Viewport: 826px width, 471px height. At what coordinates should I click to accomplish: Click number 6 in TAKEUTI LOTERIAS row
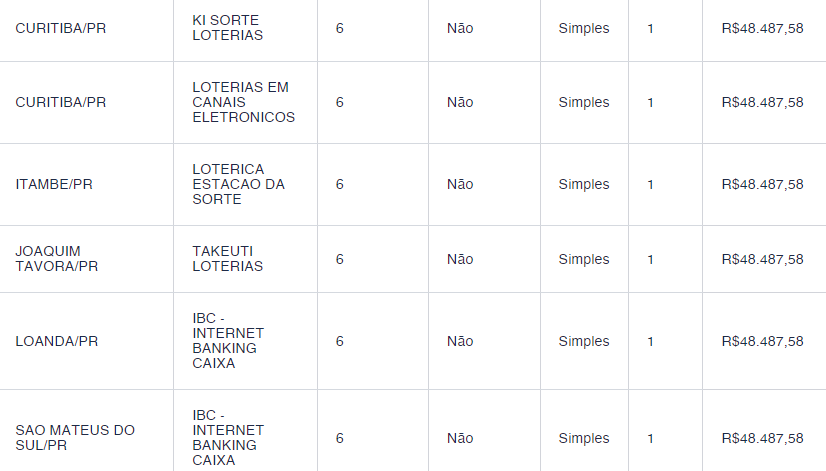[x=340, y=259]
